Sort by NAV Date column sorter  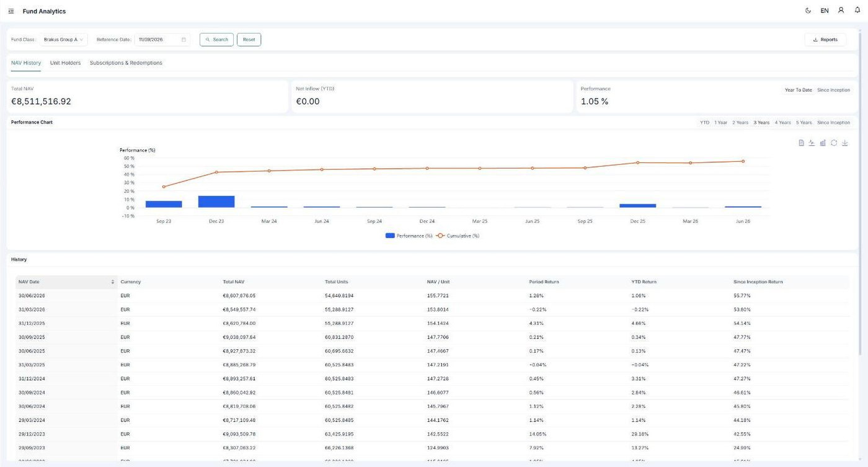[113, 282]
